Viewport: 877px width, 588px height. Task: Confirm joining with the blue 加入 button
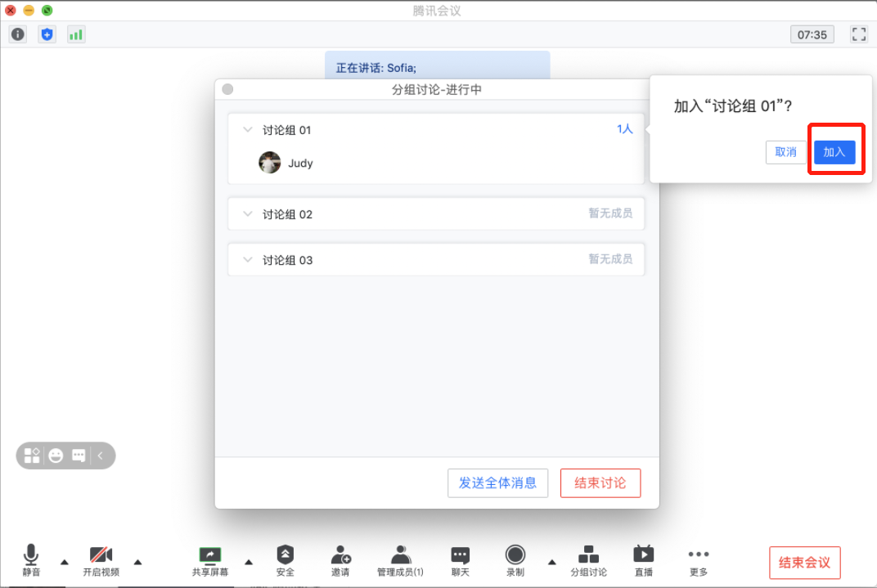click(x=834, y=152)
